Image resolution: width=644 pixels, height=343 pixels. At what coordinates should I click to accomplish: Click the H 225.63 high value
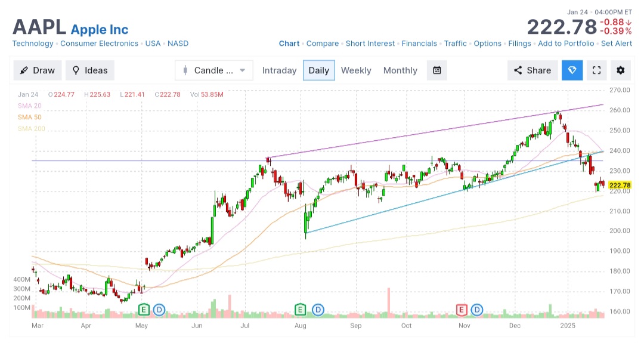(x=97, y=94)
